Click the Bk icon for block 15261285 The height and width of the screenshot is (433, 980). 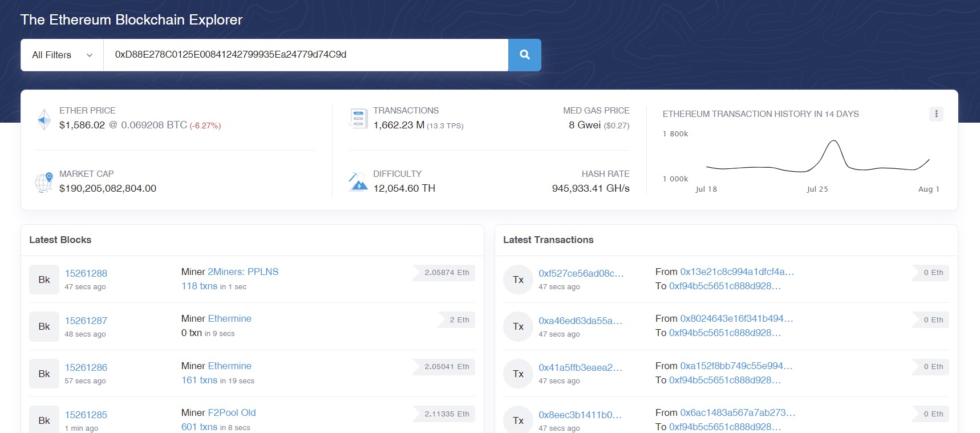(44, 420)
